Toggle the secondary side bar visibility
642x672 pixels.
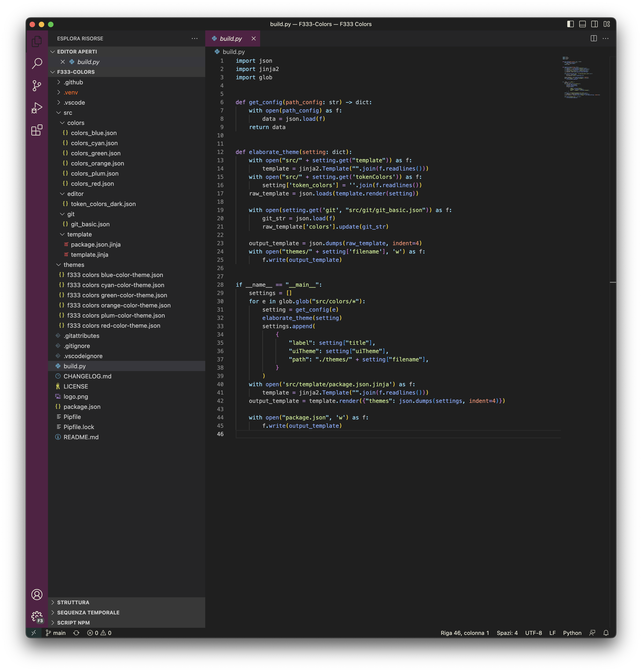[594, 24]
